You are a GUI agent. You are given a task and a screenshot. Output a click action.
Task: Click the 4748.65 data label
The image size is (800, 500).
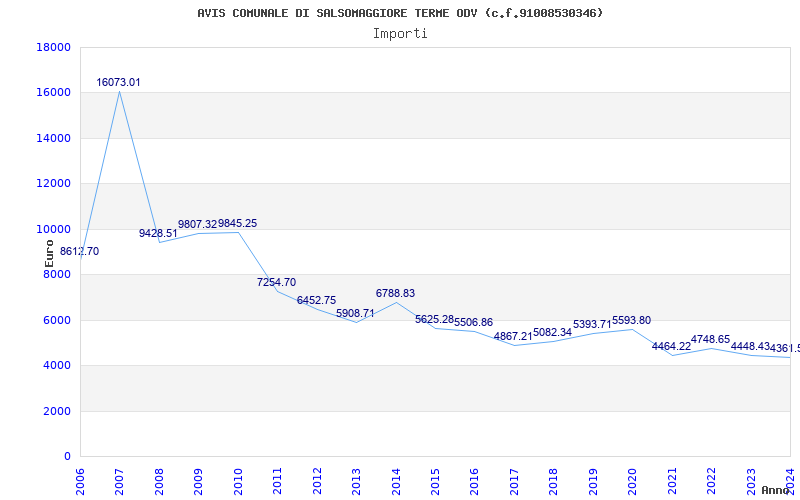pyautogui.click(x=711, y=340)
